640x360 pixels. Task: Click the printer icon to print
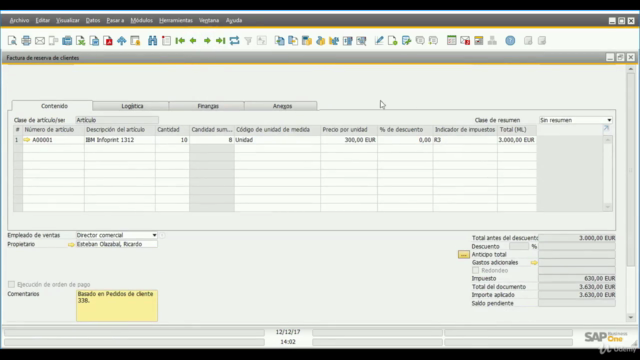click(26, 40)
